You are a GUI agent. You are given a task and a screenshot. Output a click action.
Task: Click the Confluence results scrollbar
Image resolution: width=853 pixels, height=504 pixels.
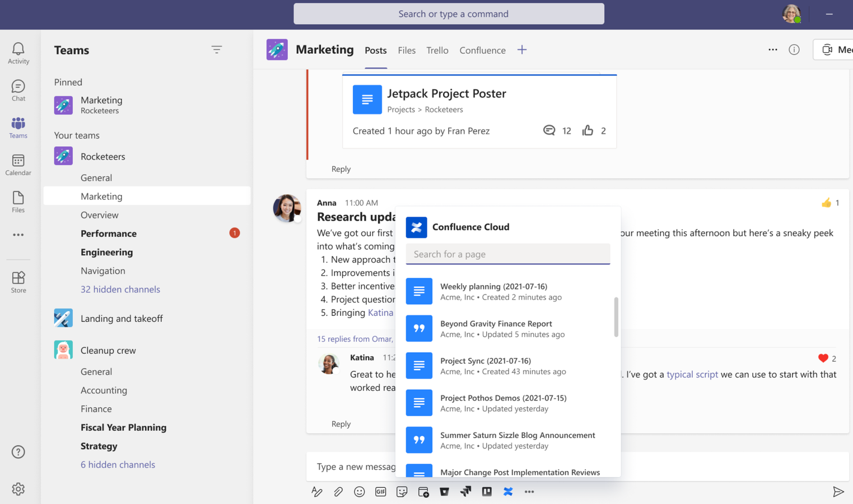(616, 317)
